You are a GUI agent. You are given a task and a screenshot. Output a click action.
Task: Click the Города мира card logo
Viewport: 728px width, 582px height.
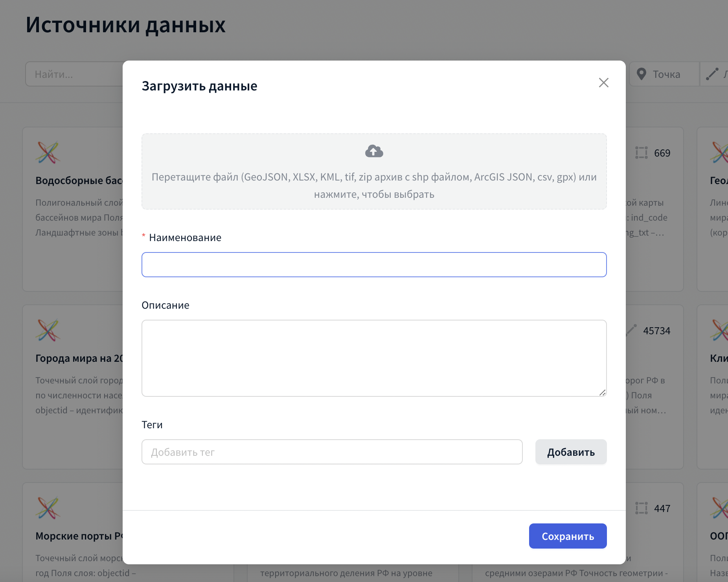tap(48, 330)
